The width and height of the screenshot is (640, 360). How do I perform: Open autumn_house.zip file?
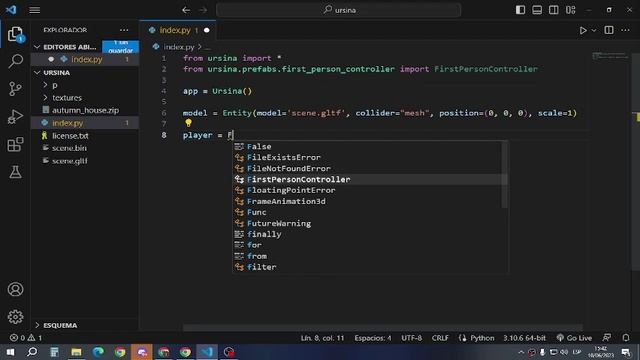[x=85, y=110]
